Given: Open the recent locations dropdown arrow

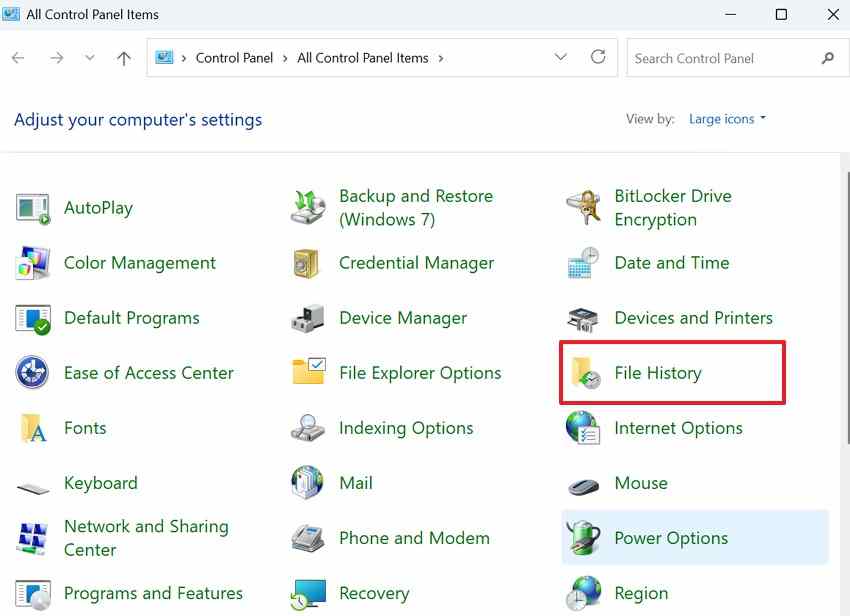Looking at the screenshot, I should (x=90, y=57).
